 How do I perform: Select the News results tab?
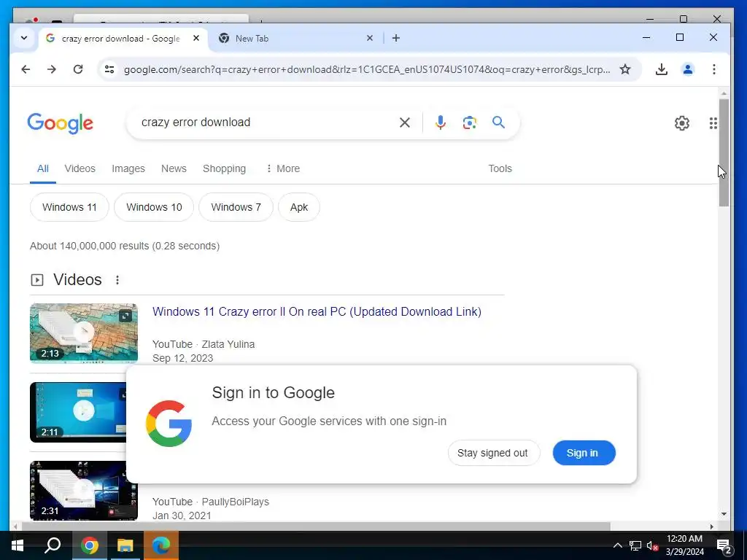(174, 168)
